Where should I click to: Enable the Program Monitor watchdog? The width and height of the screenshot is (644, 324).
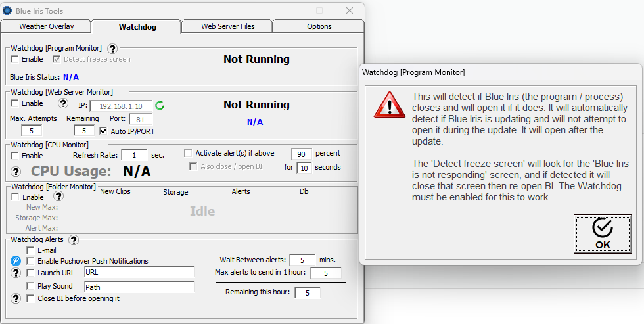[15, 59]
